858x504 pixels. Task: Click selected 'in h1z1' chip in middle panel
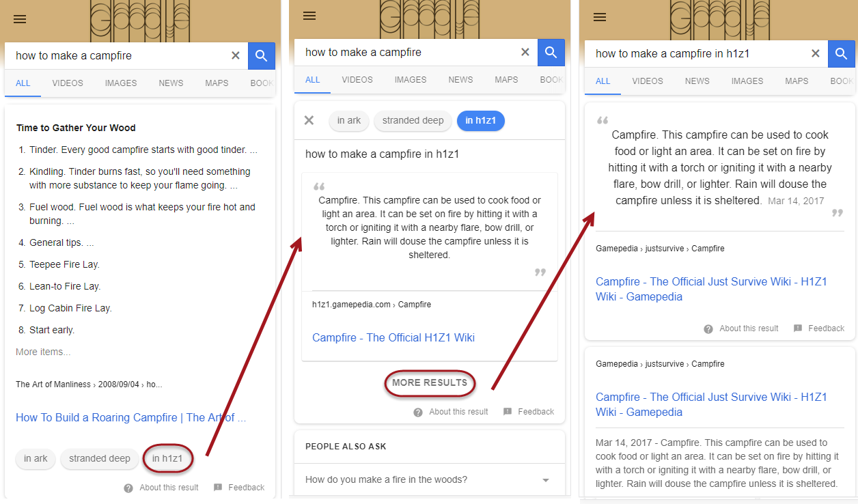tap(481, 121)
